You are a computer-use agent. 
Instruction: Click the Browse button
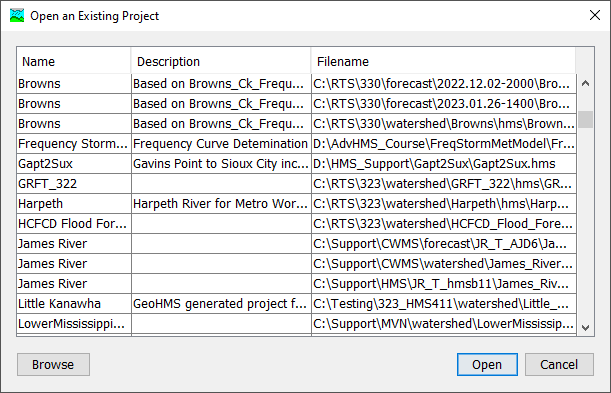pos(53,365)
